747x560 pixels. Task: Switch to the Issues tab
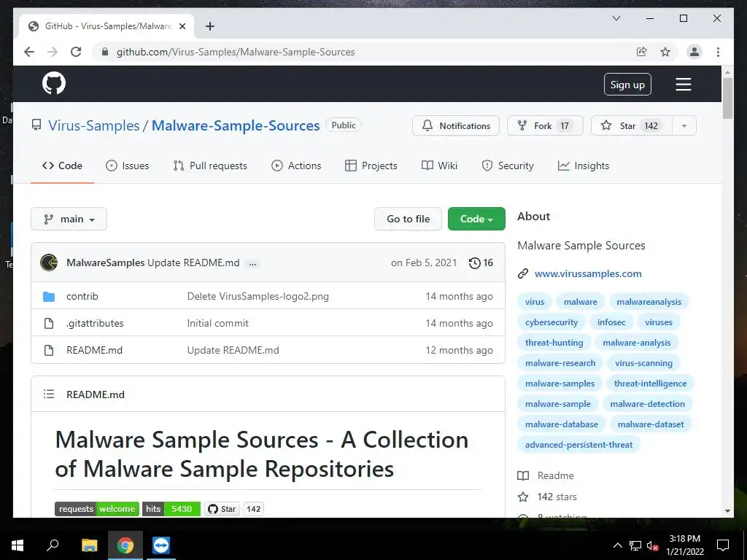[127, 166]
